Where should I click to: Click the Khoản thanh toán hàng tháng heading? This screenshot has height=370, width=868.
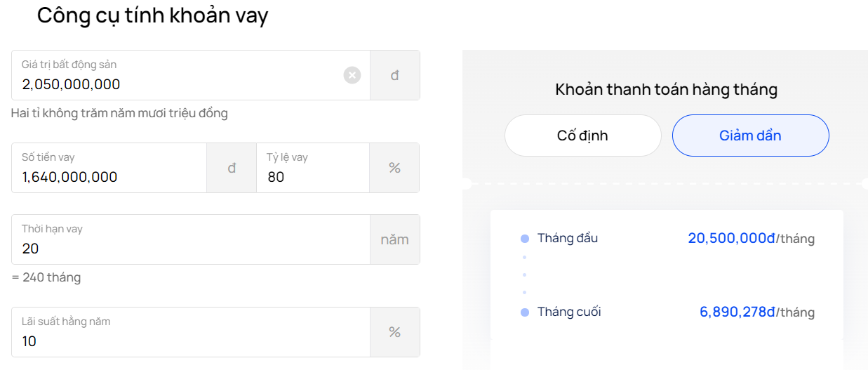click(x=667, y=90)
